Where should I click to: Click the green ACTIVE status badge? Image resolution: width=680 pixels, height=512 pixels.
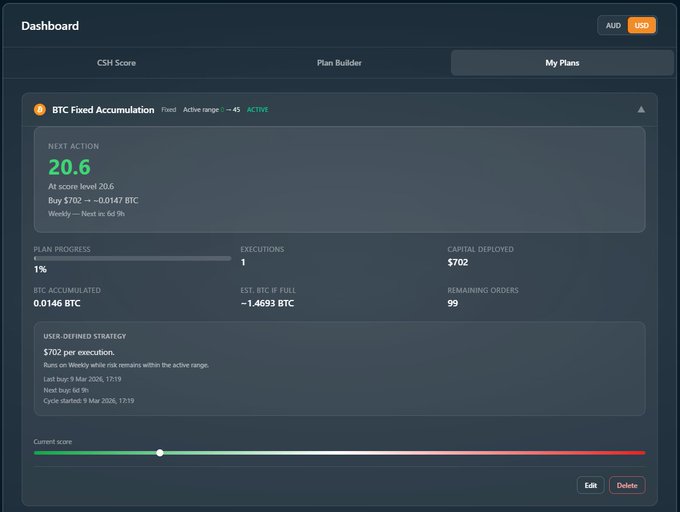[x=257, y=110]
